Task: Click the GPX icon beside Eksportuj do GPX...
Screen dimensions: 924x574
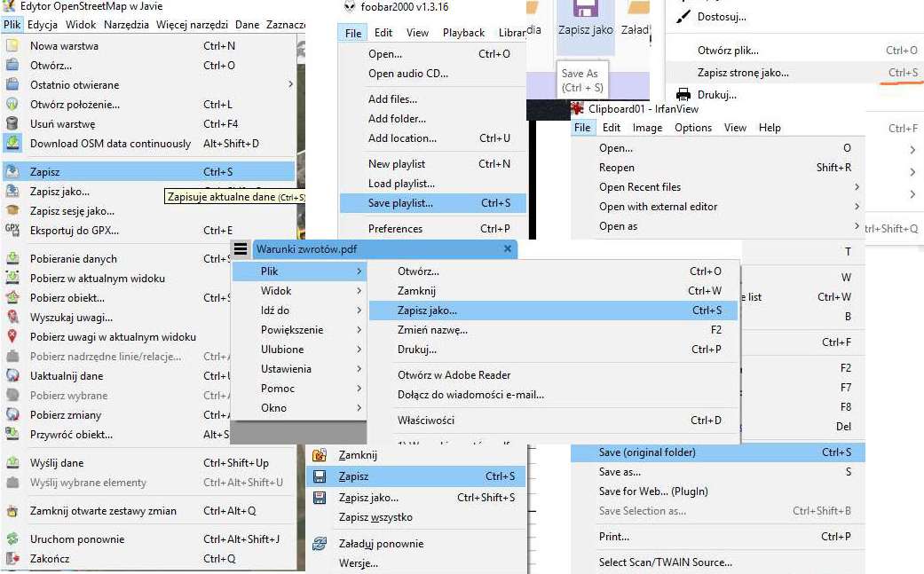Action: click(12, 230)
